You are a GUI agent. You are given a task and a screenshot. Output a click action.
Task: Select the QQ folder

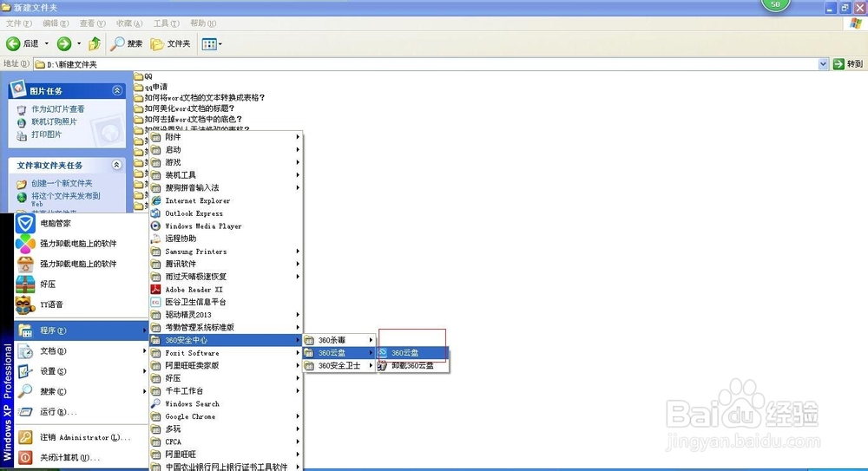[x=143, y=76]
